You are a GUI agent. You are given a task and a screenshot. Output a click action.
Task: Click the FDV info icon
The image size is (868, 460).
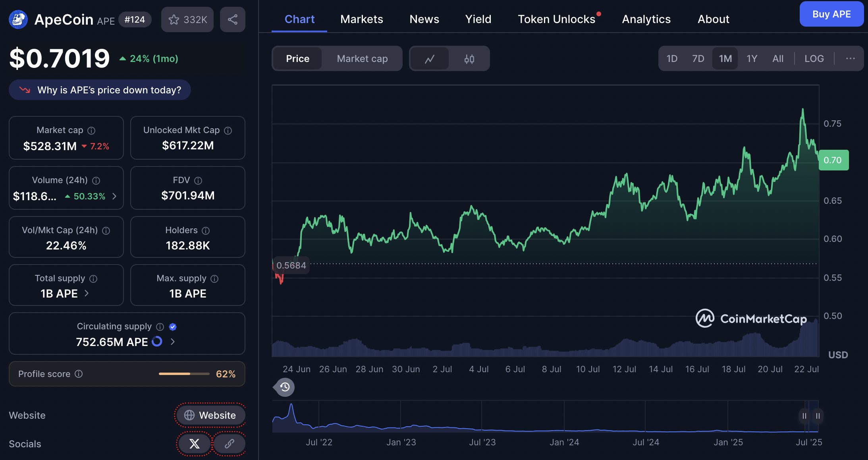(198, 180)
